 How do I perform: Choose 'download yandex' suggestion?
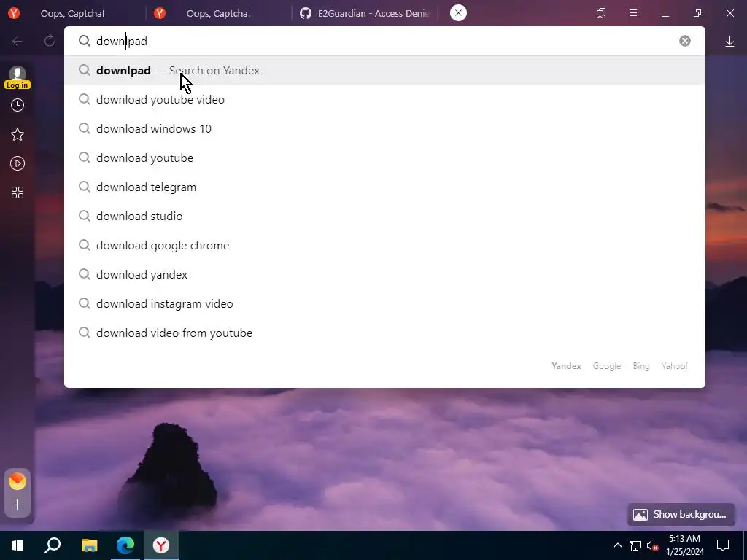(384, 274)
